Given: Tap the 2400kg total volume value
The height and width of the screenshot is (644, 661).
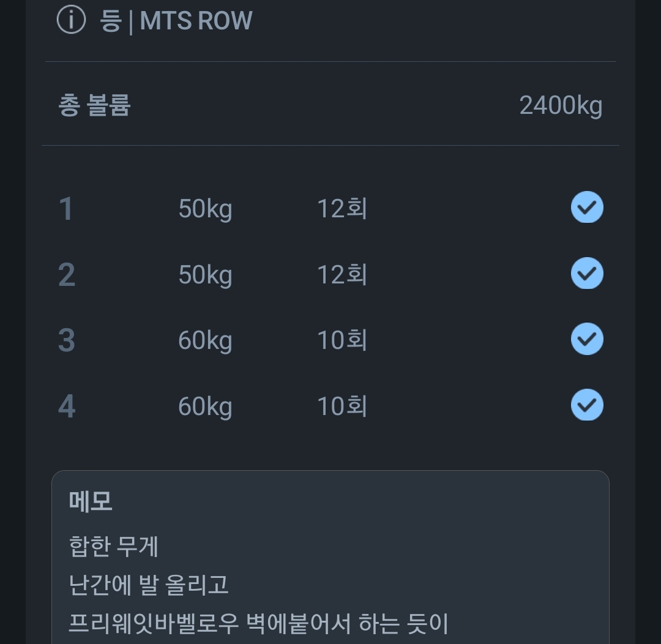Looking at the screenshot, I should pyautogui.click(x=560, y=104).
